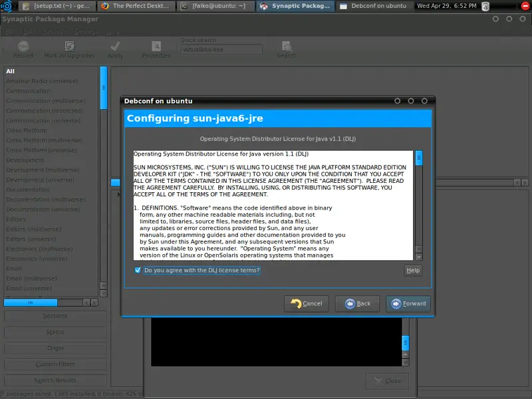Click the license text scroll down arrow
Image resolution: width=532 pixels, height=399 pixels.
point(419,257)
